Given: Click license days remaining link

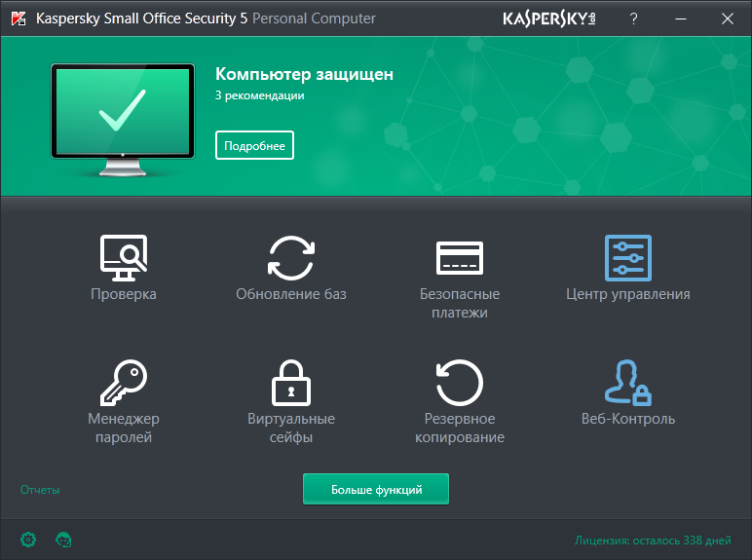Looking at the screenshot, I should coord(652,540).
